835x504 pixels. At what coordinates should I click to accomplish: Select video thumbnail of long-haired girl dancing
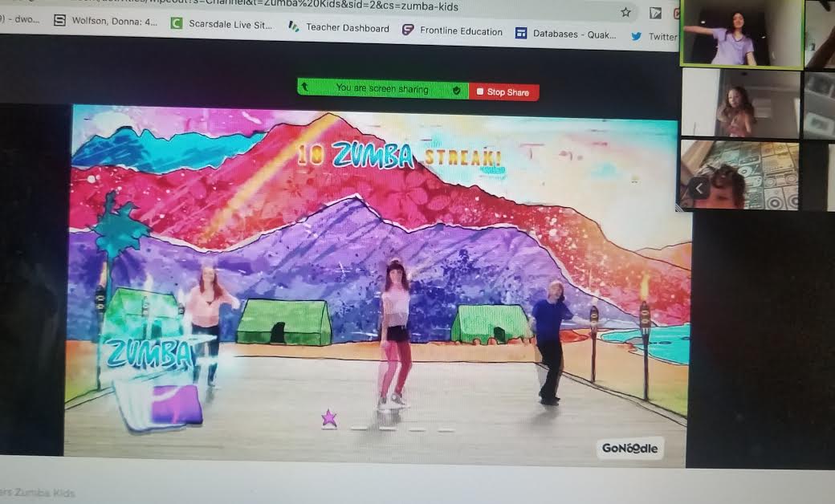click(x=741, y=102)
